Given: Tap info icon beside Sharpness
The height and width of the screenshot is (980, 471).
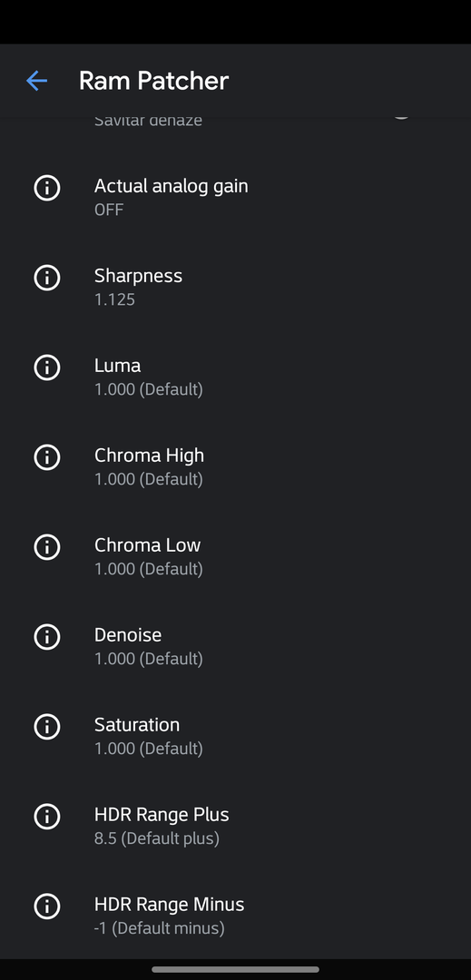Looking at the screenshot, I should coord(47,278).
